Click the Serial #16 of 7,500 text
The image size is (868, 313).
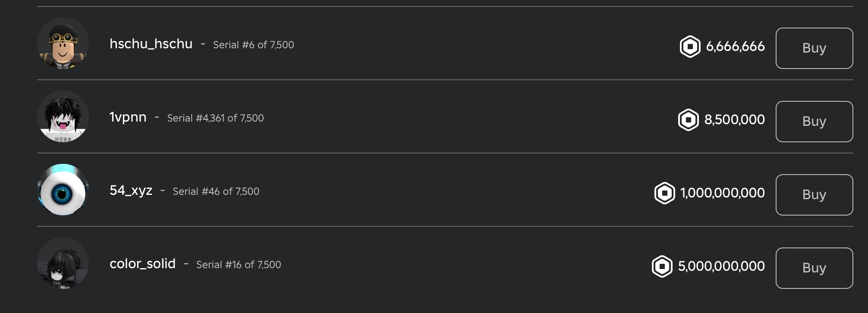[x=238, y=265]
